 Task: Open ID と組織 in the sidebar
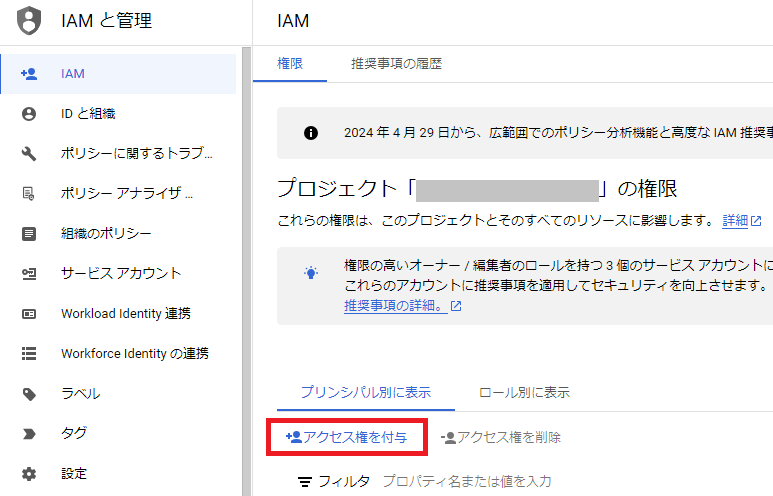point(118,114)
